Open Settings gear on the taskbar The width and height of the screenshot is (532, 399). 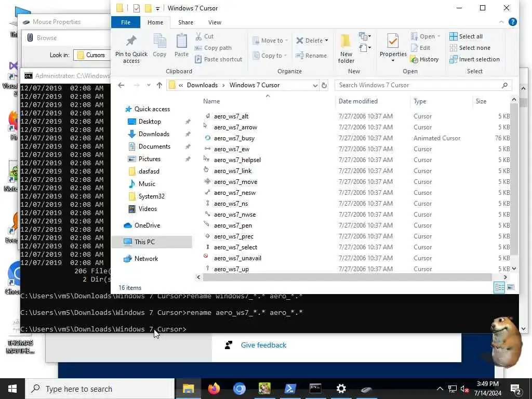341,389
